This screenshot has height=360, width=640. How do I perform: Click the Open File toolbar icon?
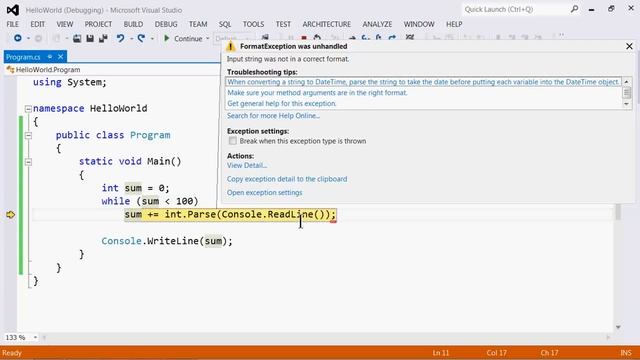77,38
